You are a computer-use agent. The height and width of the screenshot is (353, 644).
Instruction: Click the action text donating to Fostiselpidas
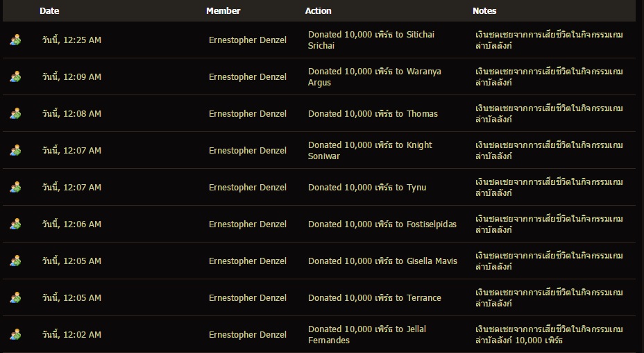click(382, 224)
